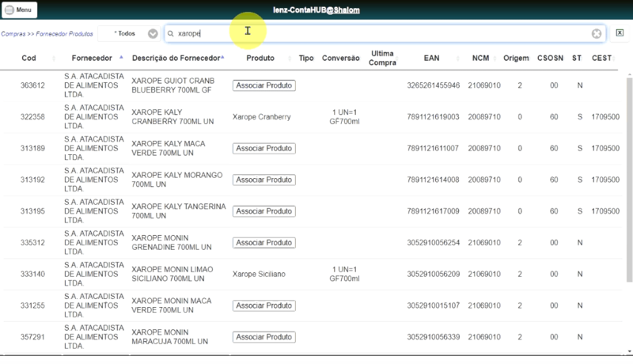Sort by Cod column
This screenshot has width=633, height=364.
click(x=28, y=58)
